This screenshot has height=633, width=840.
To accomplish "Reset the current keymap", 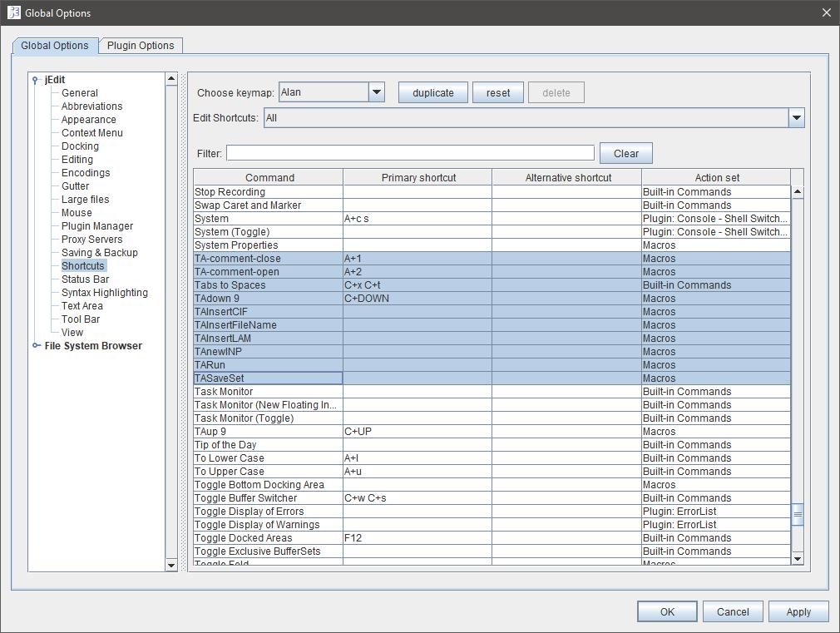I will click(497, 92).
